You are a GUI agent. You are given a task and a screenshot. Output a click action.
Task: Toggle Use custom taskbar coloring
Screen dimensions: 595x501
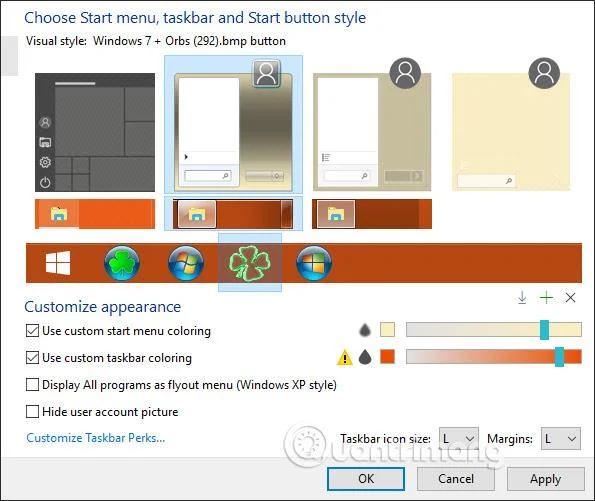click(x=32, y=358)
